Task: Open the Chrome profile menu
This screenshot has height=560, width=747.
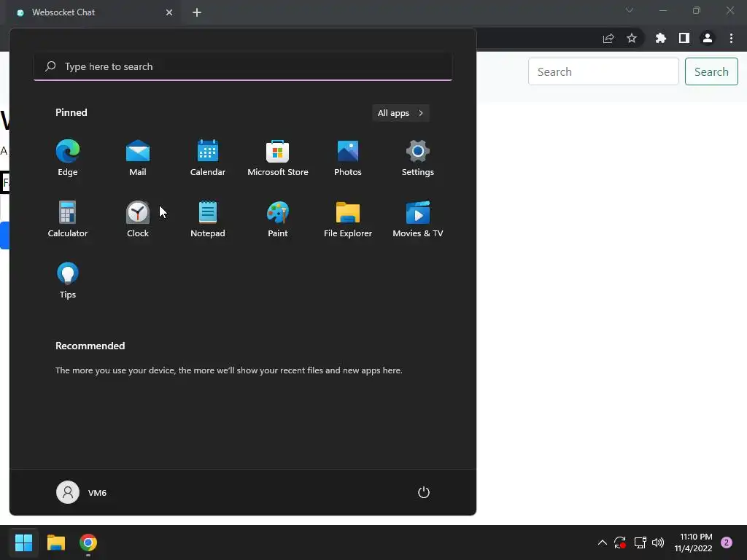Action: coord(708,38)
